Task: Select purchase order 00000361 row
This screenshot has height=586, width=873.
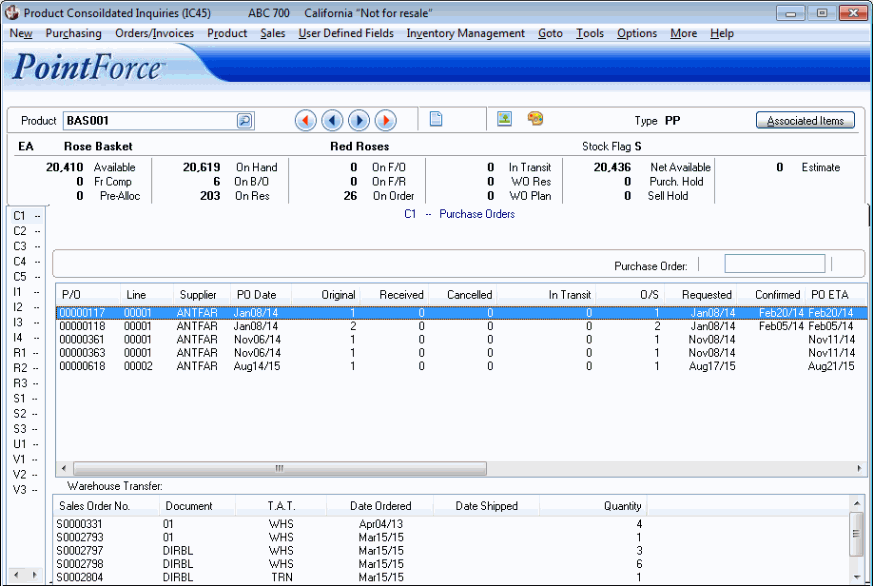Action: 461,339
